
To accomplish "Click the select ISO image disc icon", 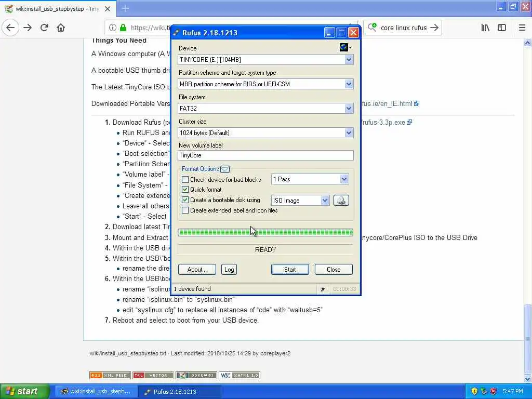I will [341, 200].
